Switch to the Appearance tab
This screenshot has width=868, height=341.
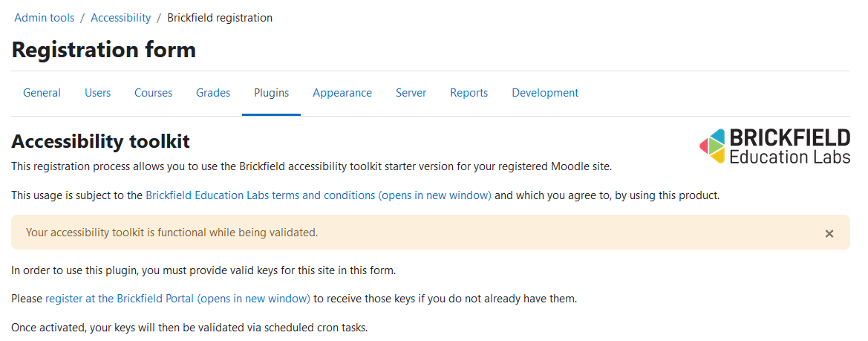point(342,93)
